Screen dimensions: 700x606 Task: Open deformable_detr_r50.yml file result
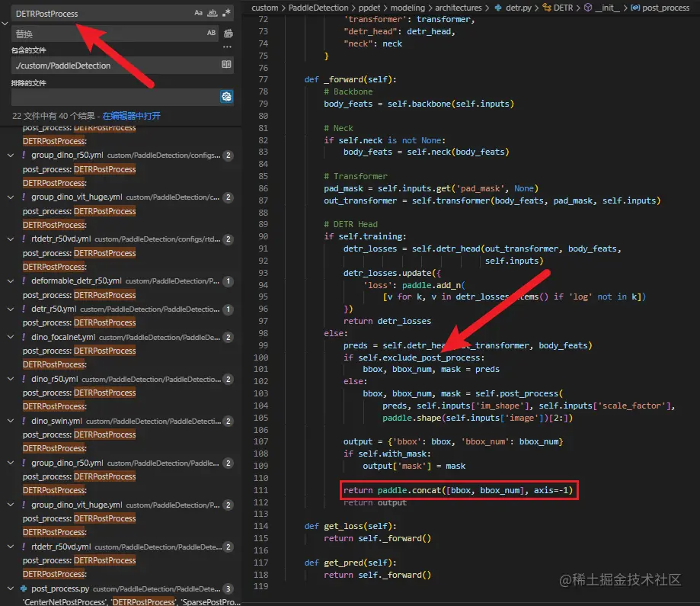[x=76, y=281]
